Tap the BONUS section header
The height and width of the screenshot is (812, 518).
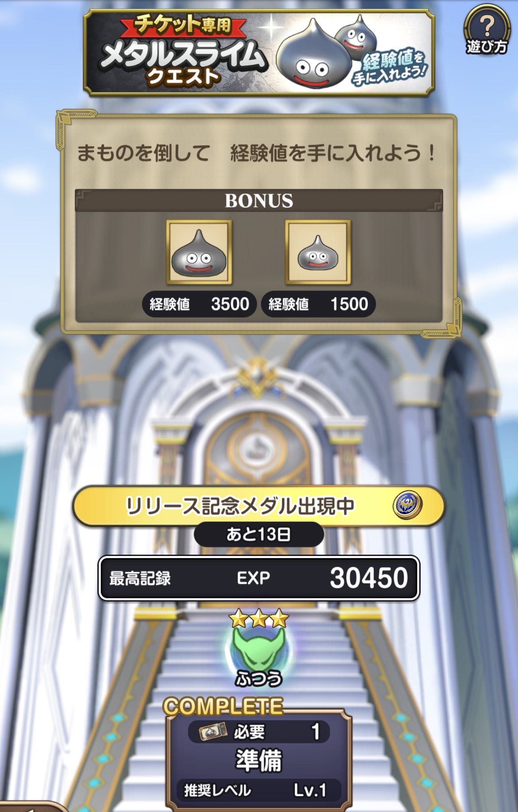click(x=259, y=201)
